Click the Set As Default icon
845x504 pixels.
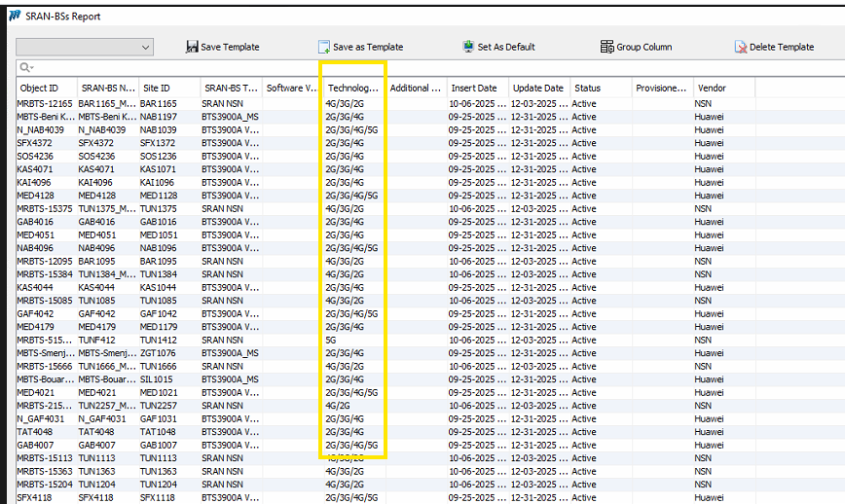click(469, 47)
